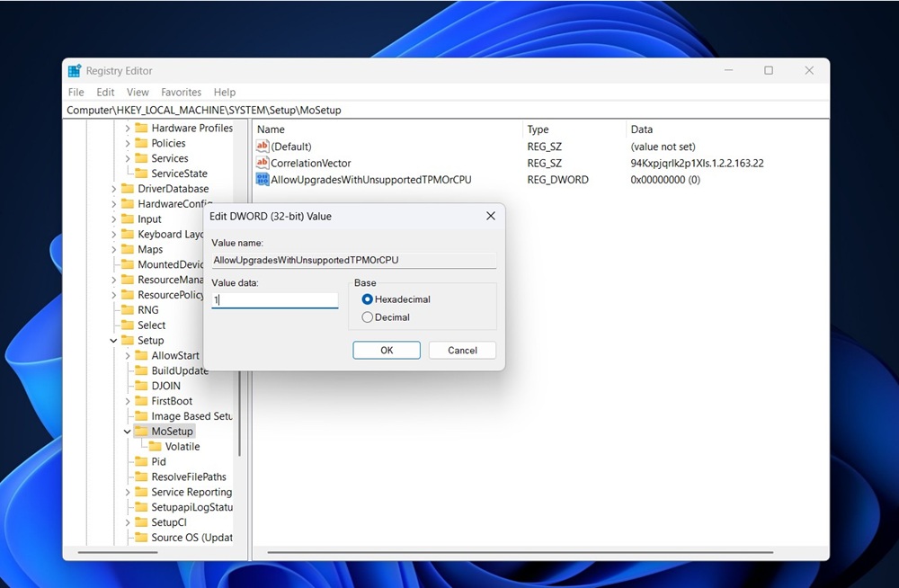
Task: Expand the Service Reporting branch
Action: [x=128, y=492]
